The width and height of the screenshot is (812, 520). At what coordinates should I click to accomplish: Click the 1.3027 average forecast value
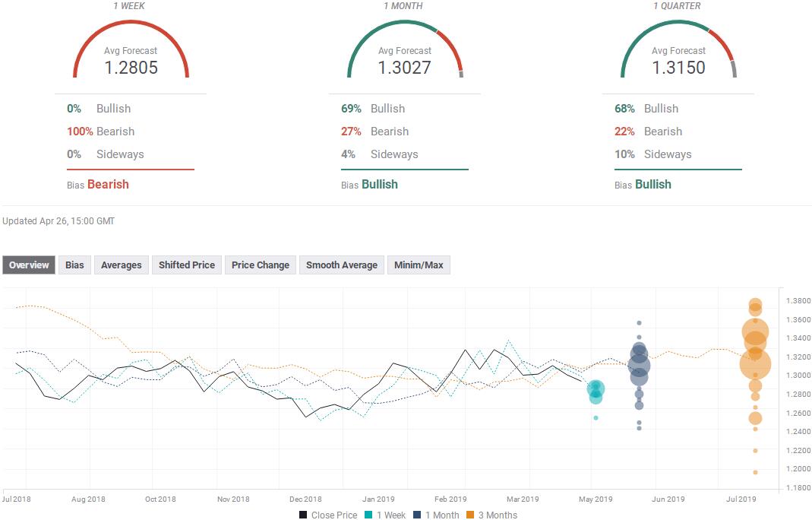point(404,68)
